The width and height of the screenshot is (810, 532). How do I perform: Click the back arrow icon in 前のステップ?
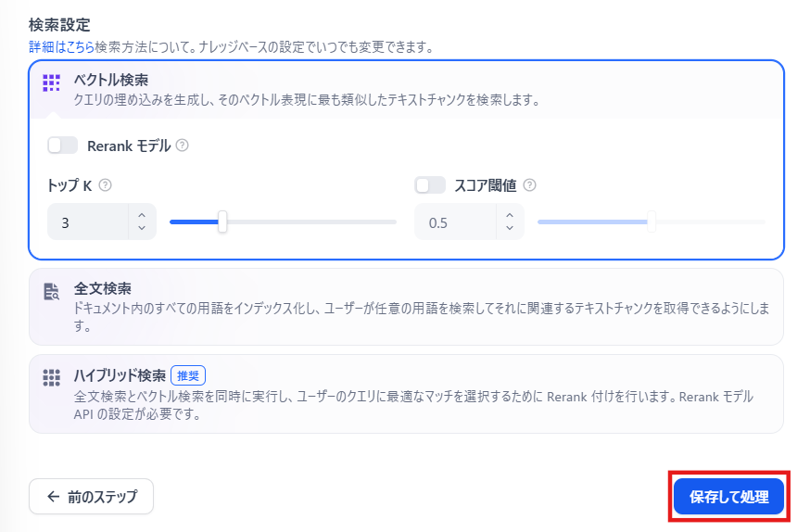click(x=53, y=497)
